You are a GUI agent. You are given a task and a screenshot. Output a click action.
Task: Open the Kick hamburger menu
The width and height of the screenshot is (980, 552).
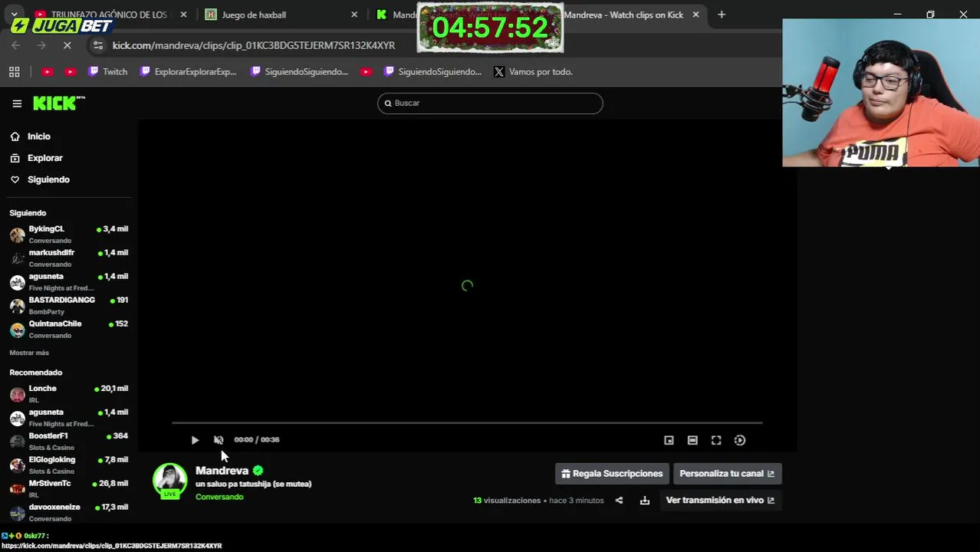click(17, 103)
